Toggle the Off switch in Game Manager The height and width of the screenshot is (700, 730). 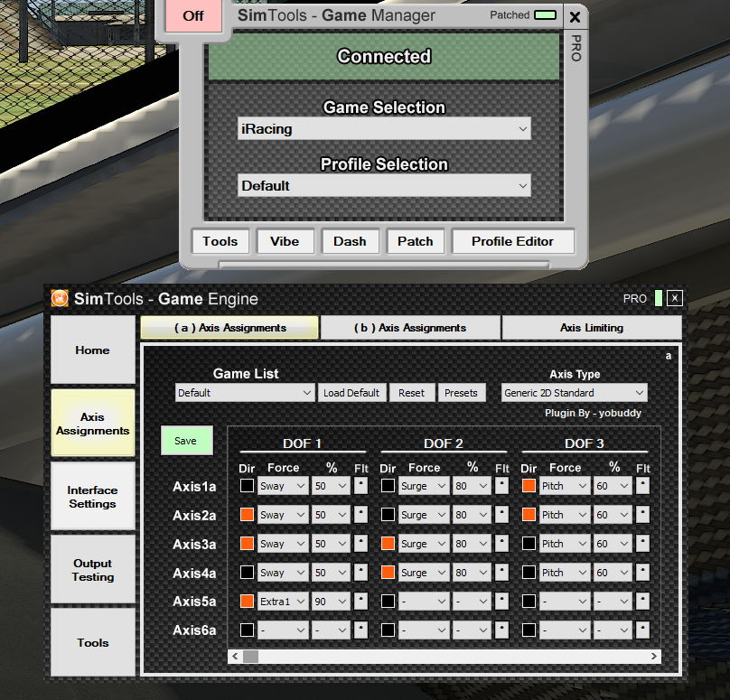click(x=193, y=16)
